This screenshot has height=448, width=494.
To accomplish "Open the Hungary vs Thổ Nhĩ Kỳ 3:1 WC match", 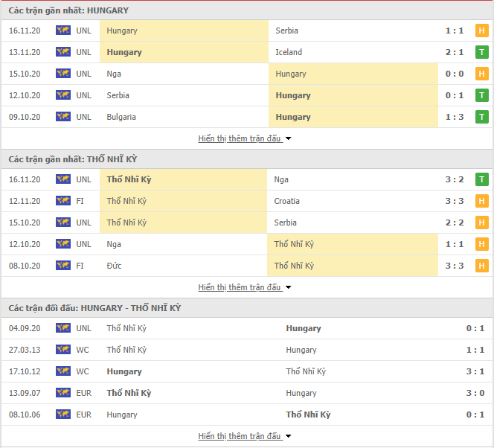I will coord(247,371).
